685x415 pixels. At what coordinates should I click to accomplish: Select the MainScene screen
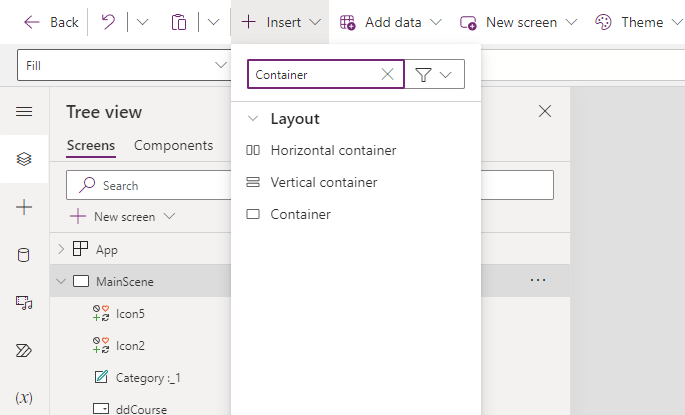[x=125, y=281]
